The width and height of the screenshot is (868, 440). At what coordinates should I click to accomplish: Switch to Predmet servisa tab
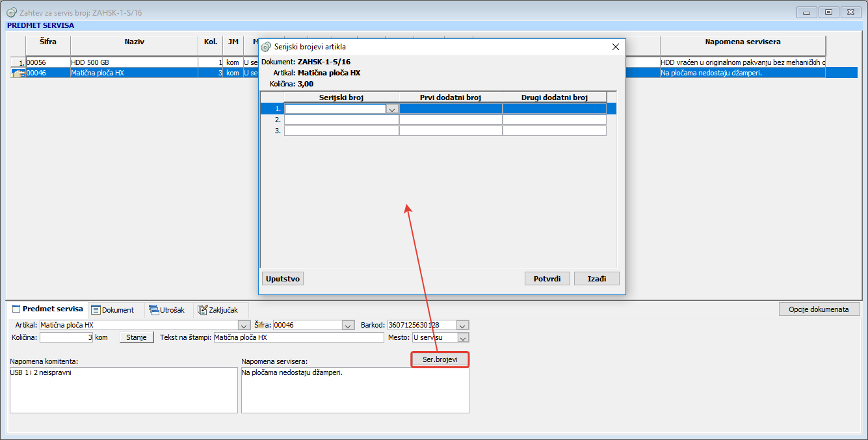point(47,309)
